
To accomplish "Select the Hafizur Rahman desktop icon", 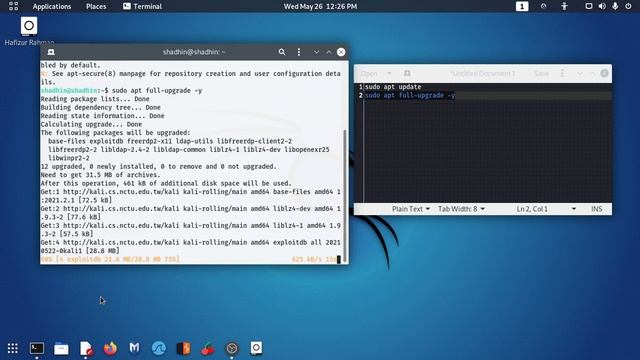I will click(29, 31).
